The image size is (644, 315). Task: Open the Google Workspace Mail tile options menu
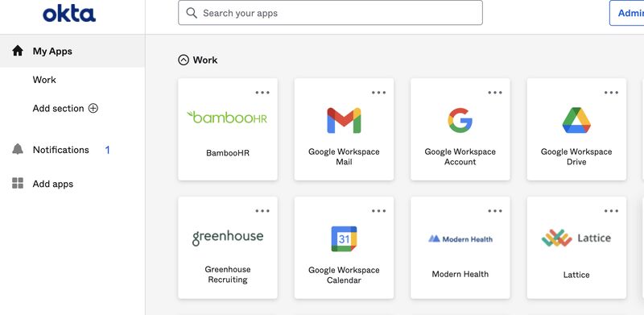[x=378, y=93]
